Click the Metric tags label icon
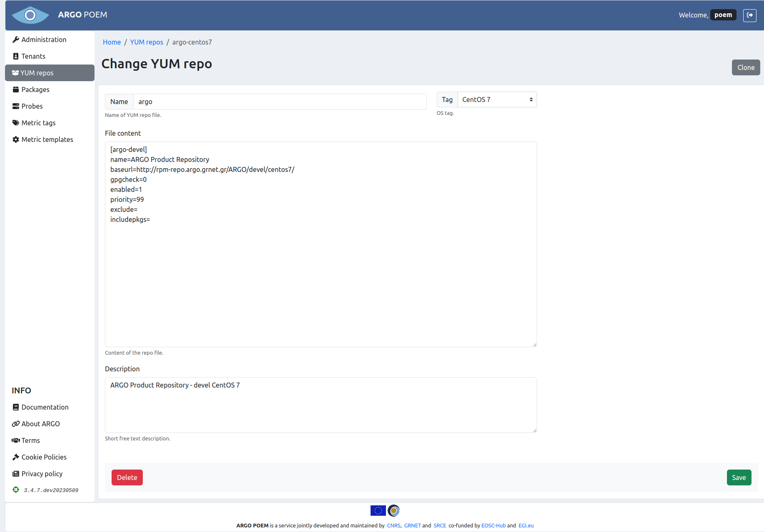764x532 pixels. pyautogui.click(x=15, y=122)
